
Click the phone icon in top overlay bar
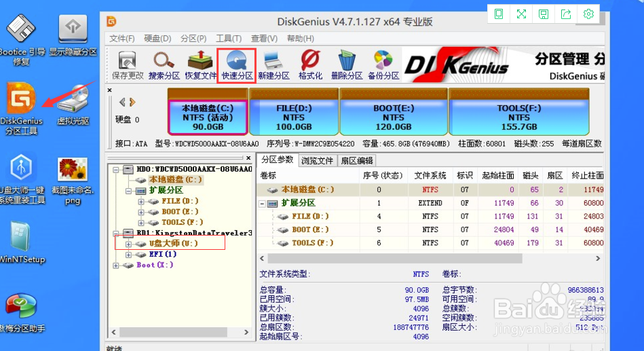coord(499,14)
